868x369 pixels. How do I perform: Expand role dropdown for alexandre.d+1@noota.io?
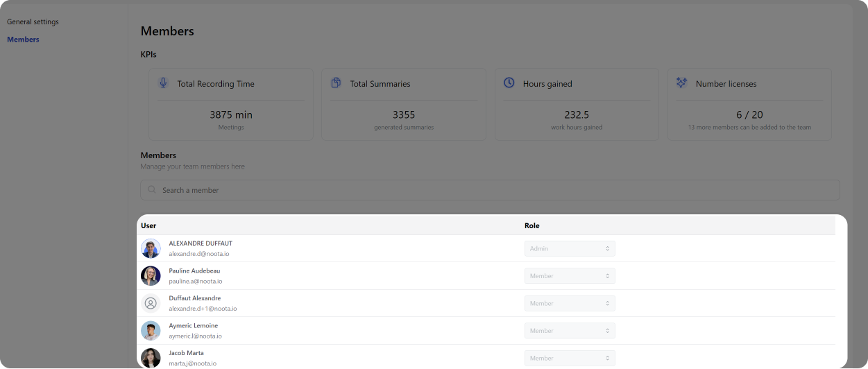tap(569, 303)
